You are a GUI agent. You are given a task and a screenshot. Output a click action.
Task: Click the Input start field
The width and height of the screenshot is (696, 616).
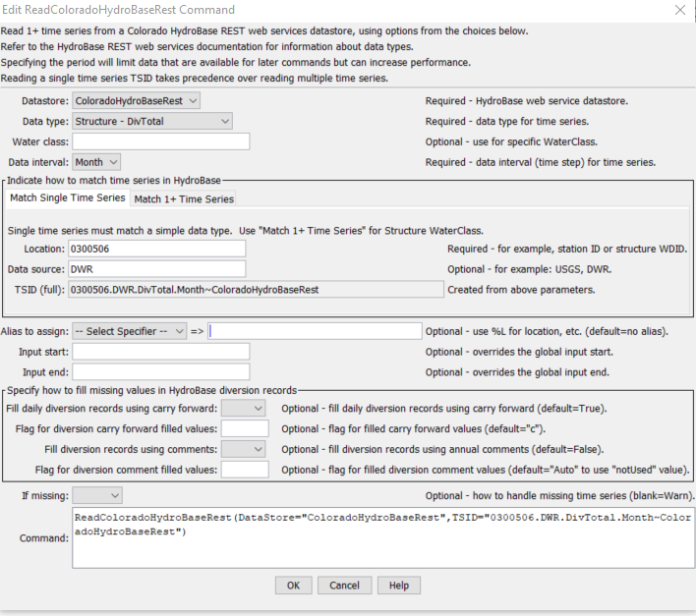tap(160, 352)
